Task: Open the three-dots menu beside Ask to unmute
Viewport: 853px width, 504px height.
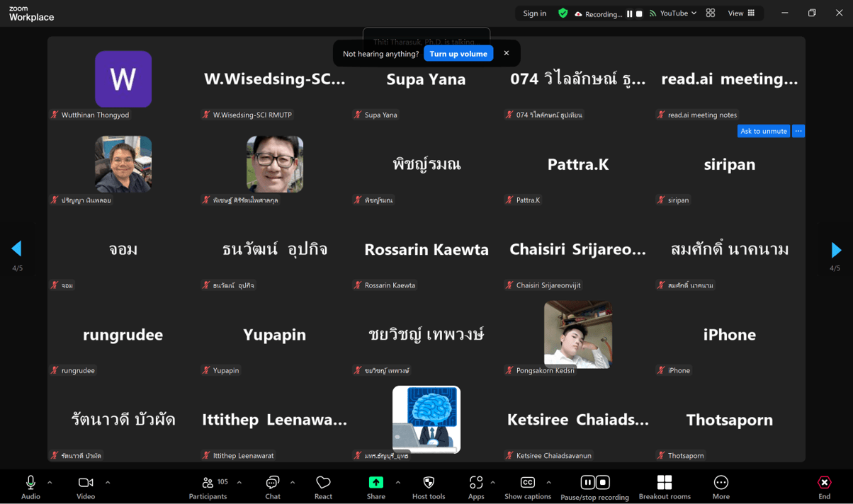Action: [798, 131]
